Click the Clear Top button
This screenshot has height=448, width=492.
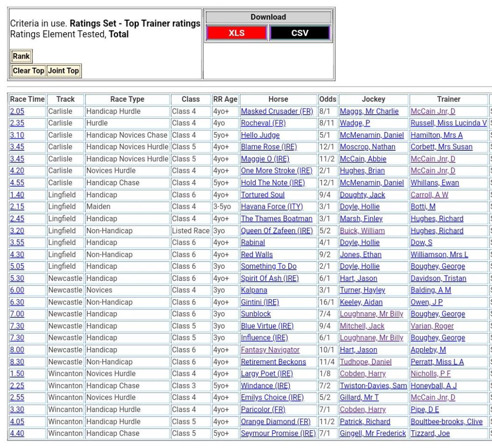coord(28,71)
